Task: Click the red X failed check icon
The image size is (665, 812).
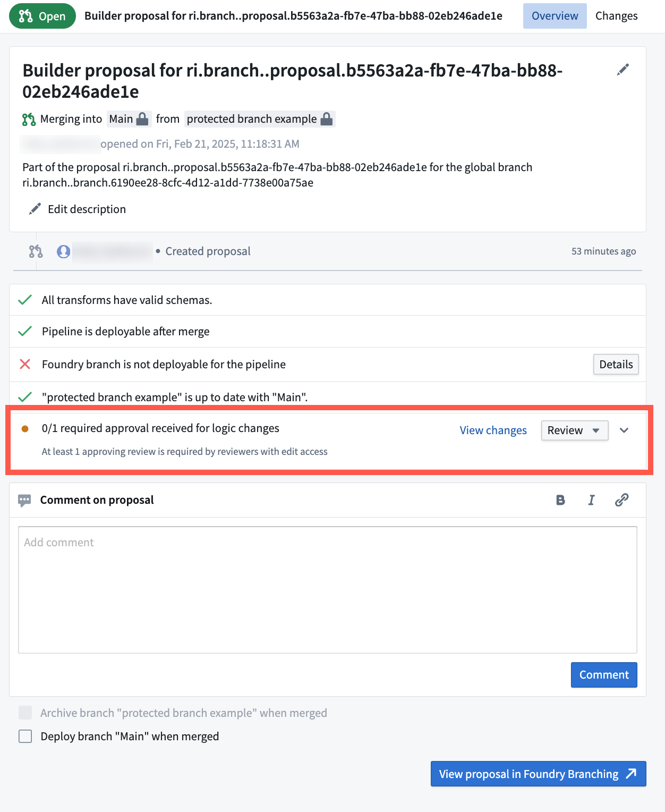Action: tap(25, 364)
